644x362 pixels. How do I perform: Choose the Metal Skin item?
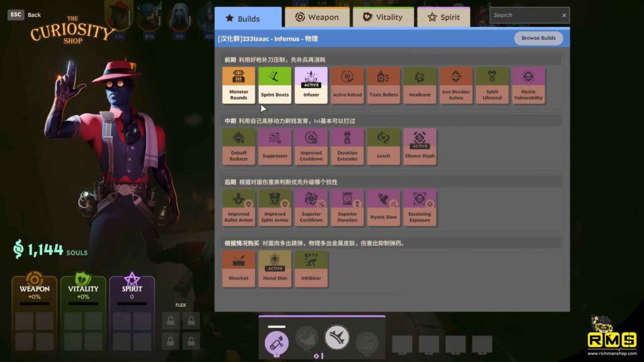pos(275,268)
